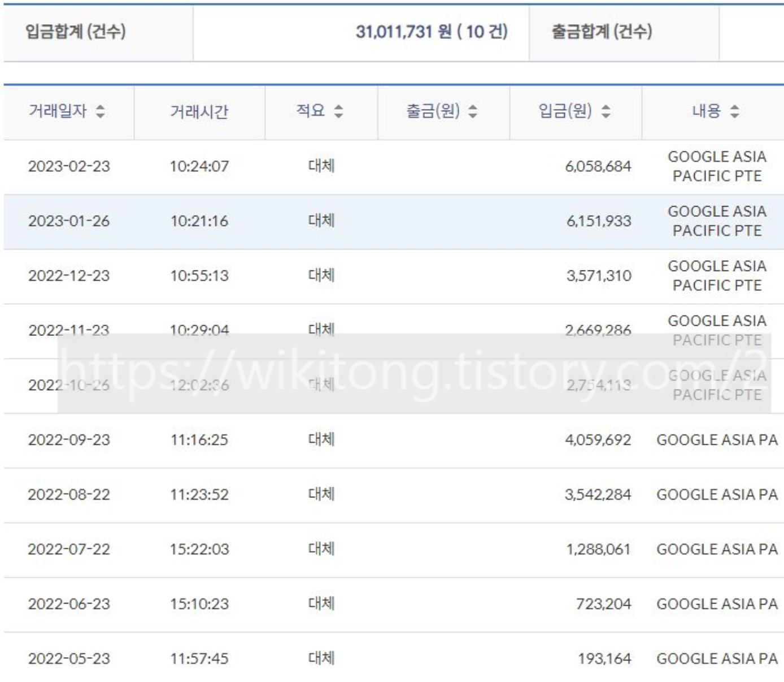This screenshot has height=682, width=784.
Task: Sort the 입금(원) column
Action: 606,111
